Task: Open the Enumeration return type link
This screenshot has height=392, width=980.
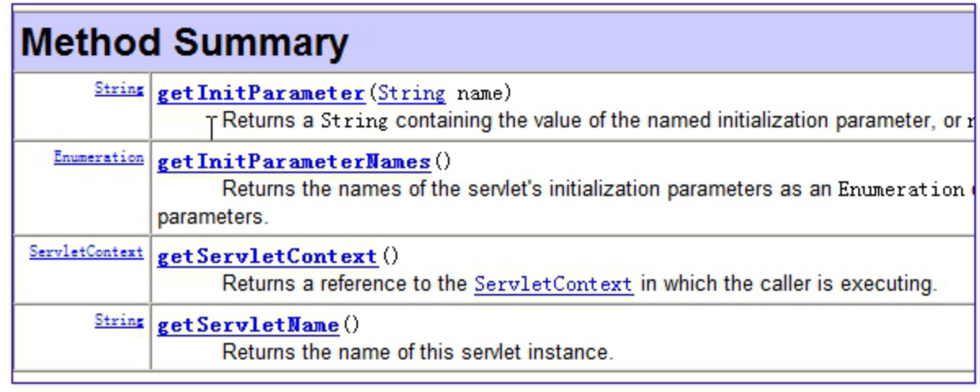Action: pos(99,157)
